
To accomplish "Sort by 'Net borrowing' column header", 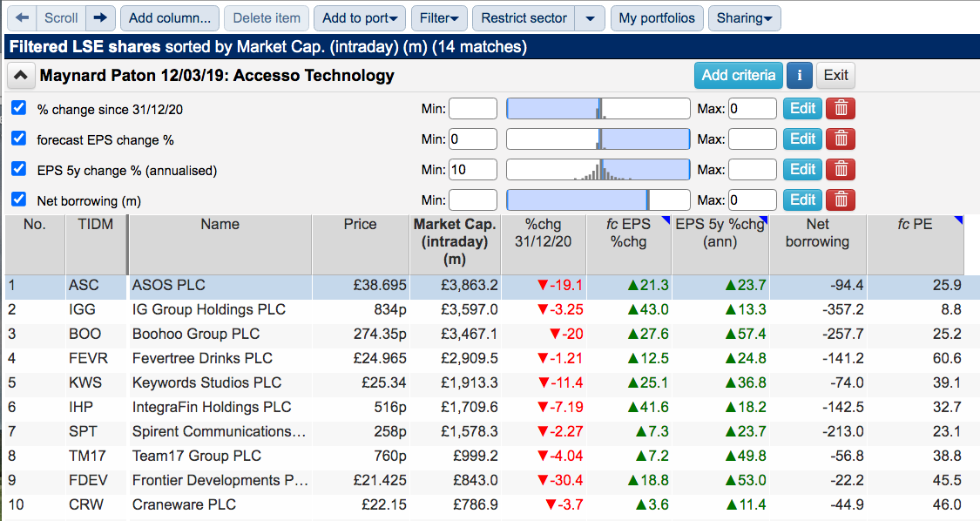I will point(817,245).
